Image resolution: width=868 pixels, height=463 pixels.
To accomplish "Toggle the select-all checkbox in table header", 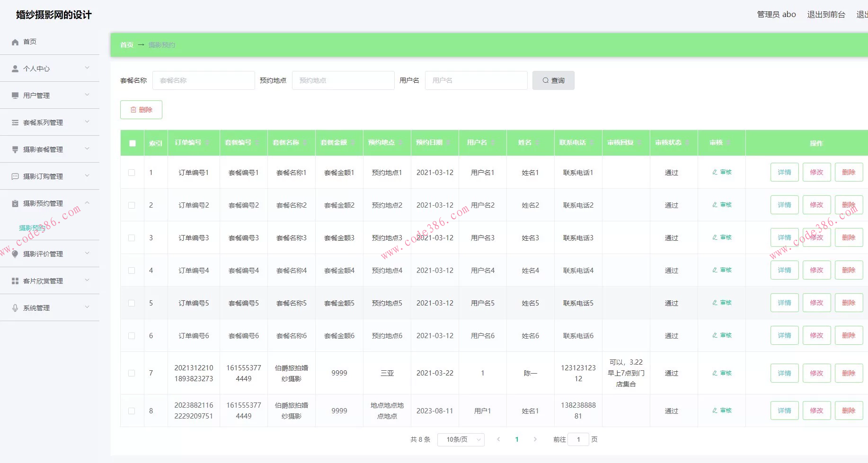I will 133,143.
